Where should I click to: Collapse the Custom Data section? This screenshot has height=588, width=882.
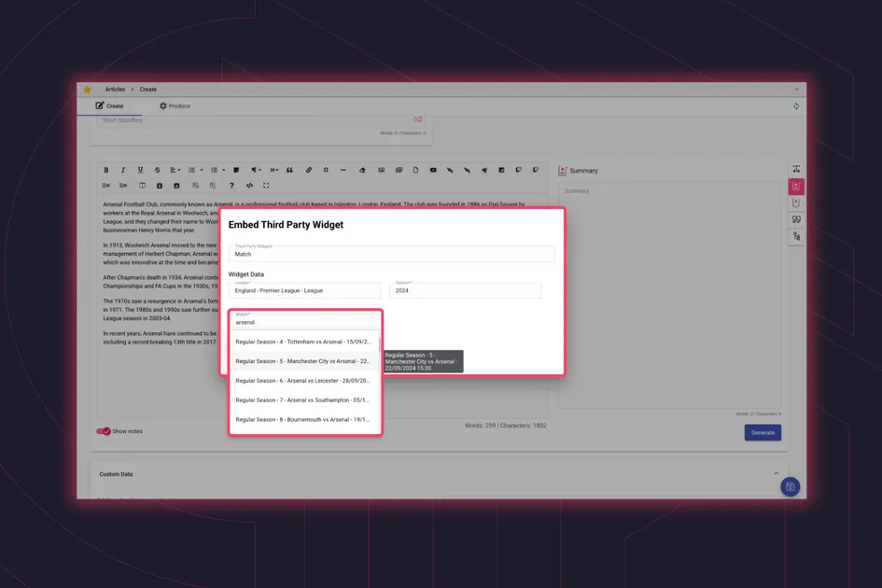pos(776,474)
